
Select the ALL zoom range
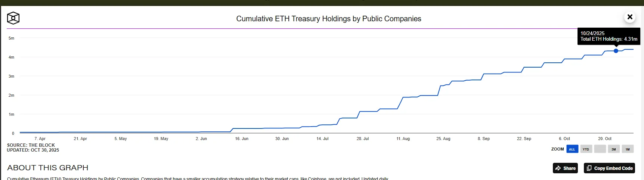(572, 149)
